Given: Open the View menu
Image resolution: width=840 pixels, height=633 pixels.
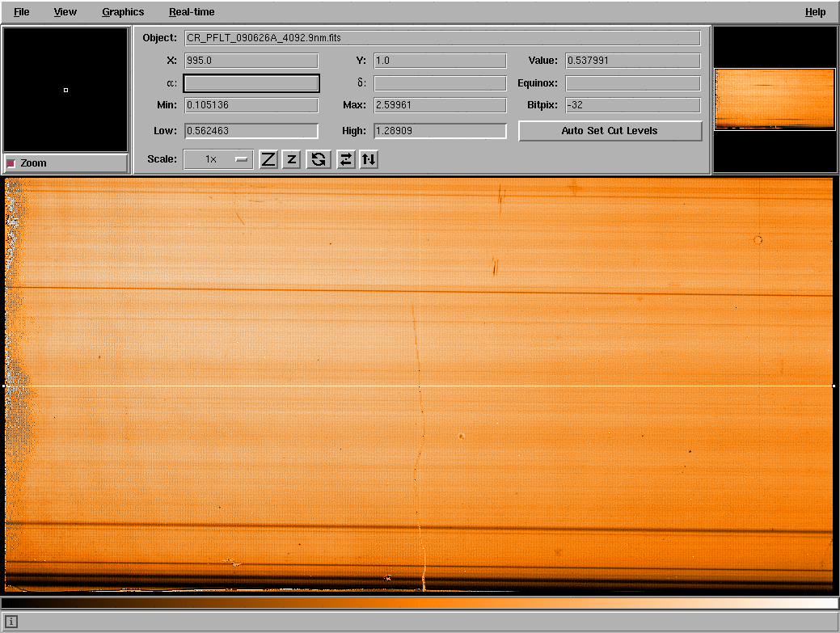Looking at the screenshot, I should (x=65, y=12).
